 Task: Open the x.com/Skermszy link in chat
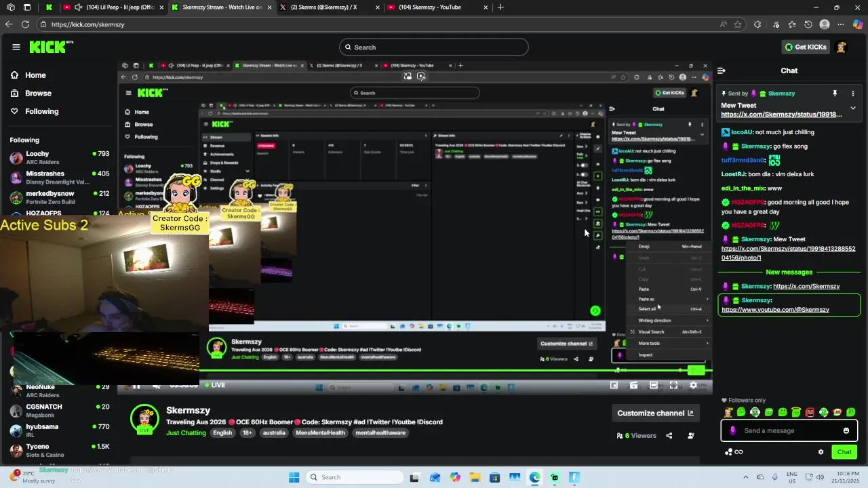(806, 286)
